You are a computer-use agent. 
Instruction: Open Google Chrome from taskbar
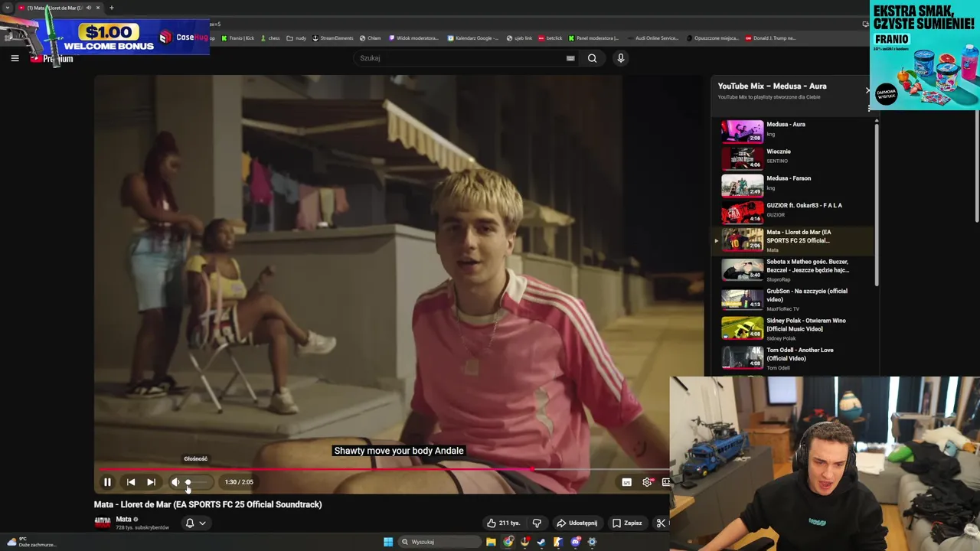(x=508, y=542)
